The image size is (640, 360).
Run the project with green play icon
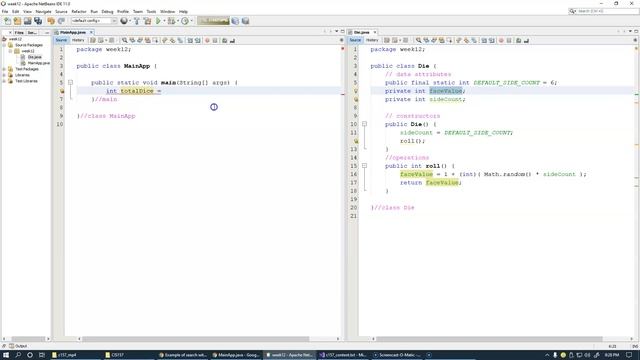click(158, 21)
